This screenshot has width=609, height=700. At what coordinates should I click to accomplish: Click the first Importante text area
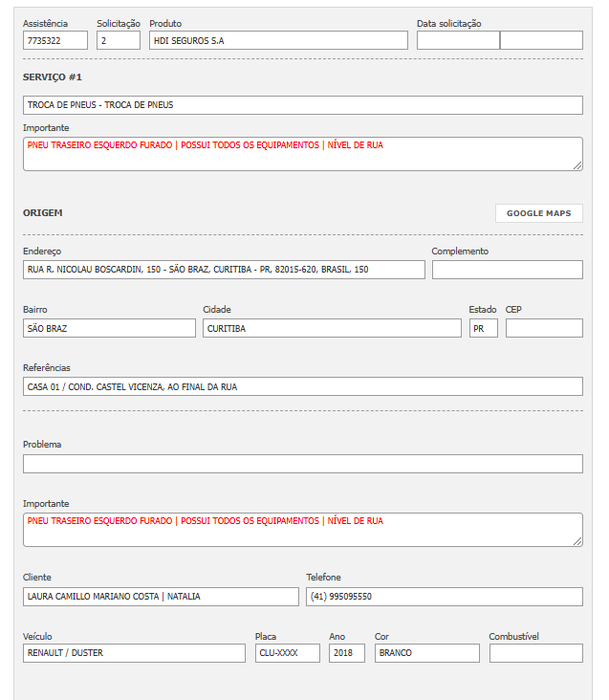tap(302, 154)
